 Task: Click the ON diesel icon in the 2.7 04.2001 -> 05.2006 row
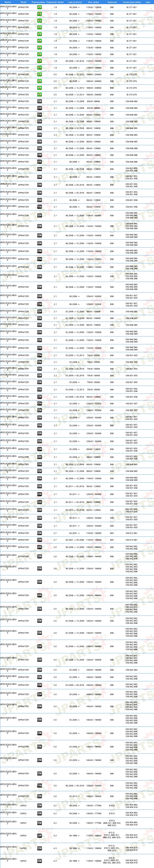pyautogui.click(x=39, y=540)
